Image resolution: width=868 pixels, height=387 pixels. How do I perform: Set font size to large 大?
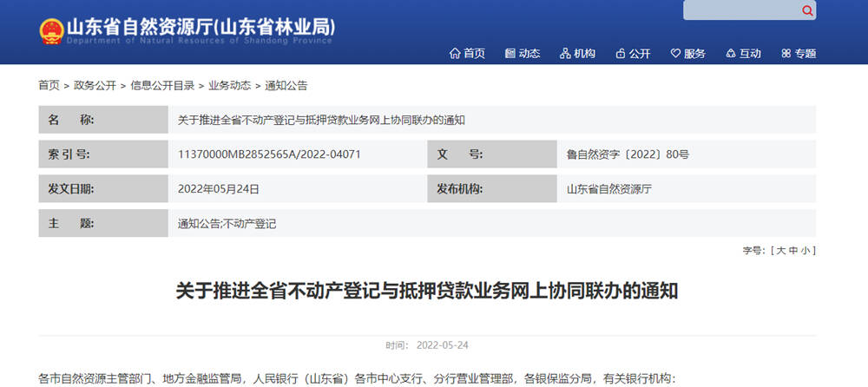(780, 250)
